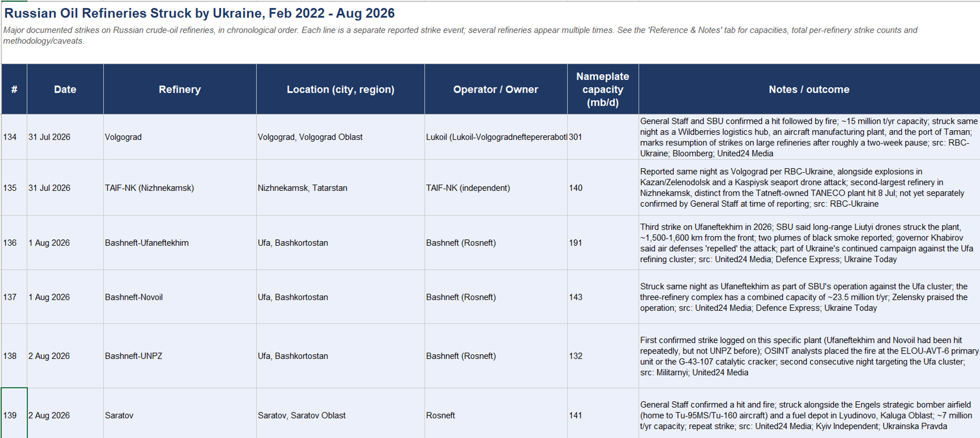Click the 'TAIF-NK (independent)' operator cell
980x438 pixels.
tap(496, 188)
